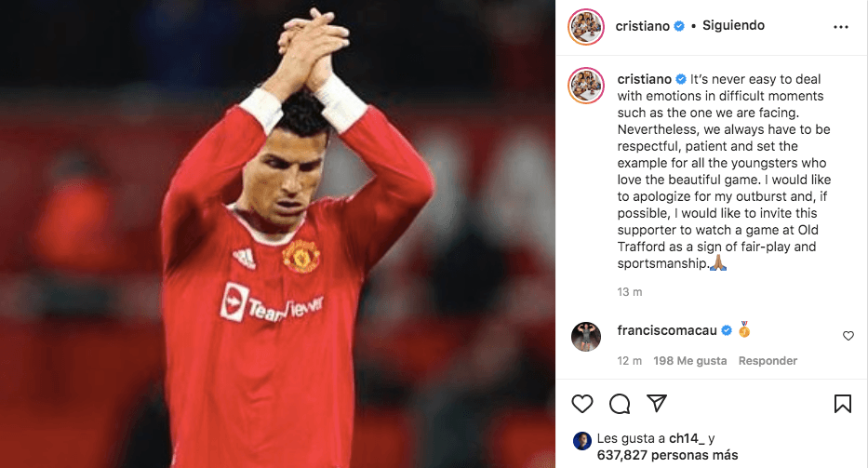Open the three-dots more options menu
This screenshot has width=868, height=468.
[840, 27]
